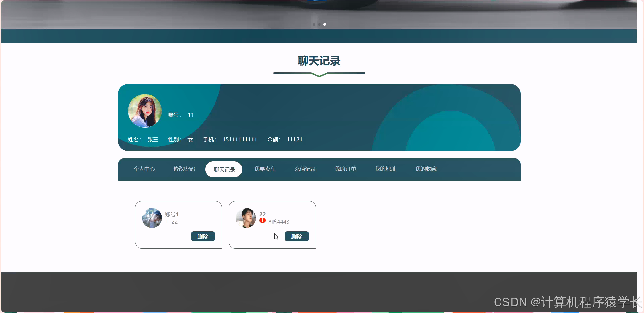
Task: Open the 充值记录 tab
Action: (305, 169)
